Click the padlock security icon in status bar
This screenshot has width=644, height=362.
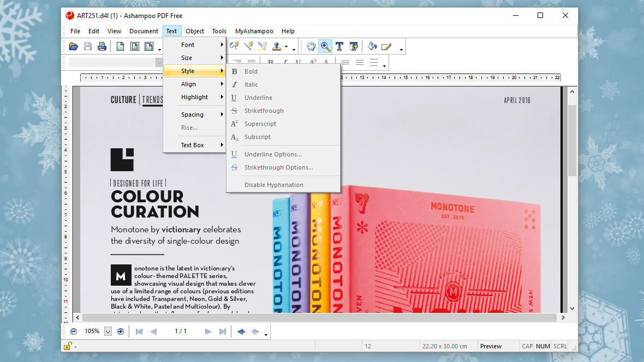pos(68,346)
